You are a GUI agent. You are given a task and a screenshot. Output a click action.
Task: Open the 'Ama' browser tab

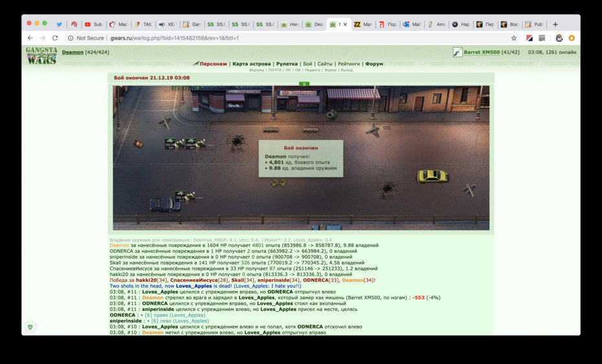[436, 24]
